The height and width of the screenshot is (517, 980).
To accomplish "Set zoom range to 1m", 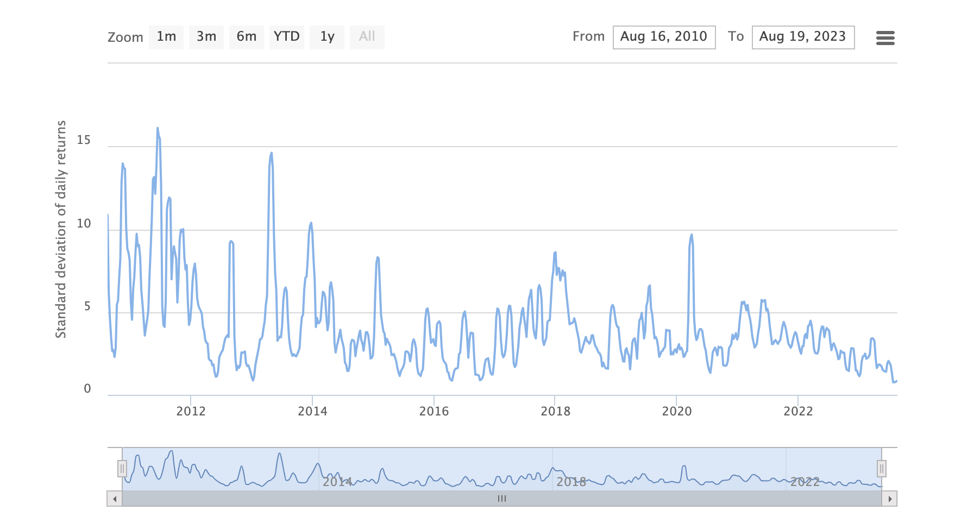I will 166,37.
